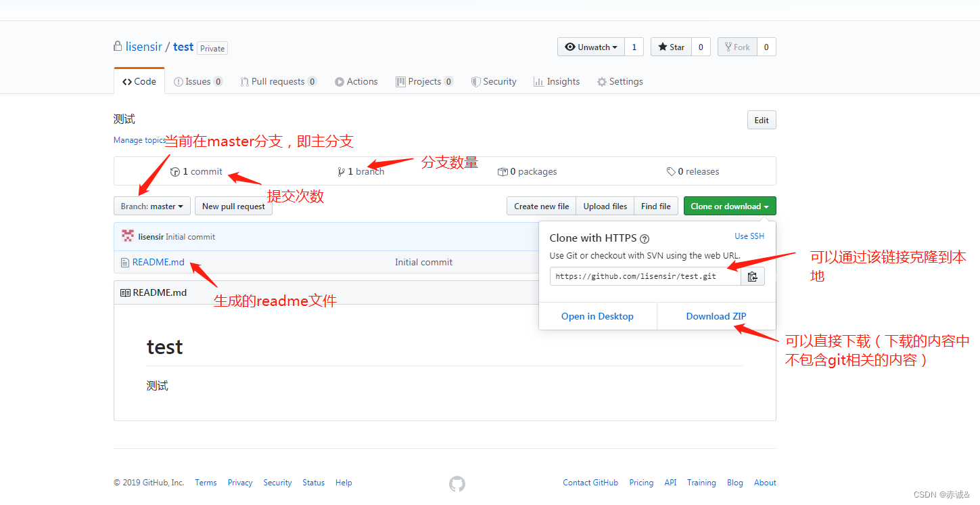
Task: View the 1 commit history link
Action: (x=196, y=171)
